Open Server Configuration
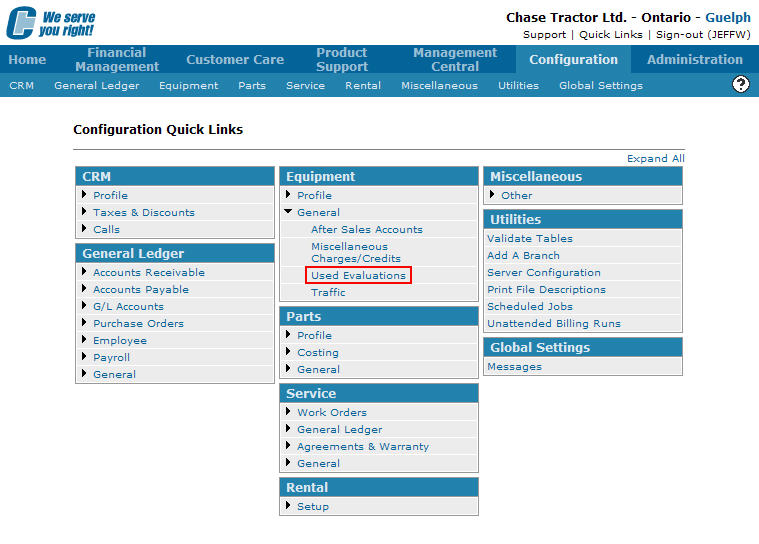Screen dimensions: 759x544 click(x=544, y=272)
